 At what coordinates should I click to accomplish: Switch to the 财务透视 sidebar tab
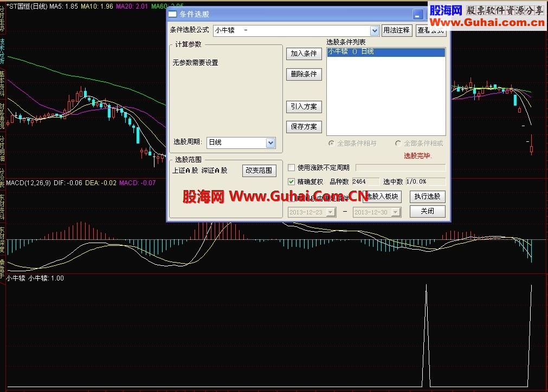click(2, 116)
